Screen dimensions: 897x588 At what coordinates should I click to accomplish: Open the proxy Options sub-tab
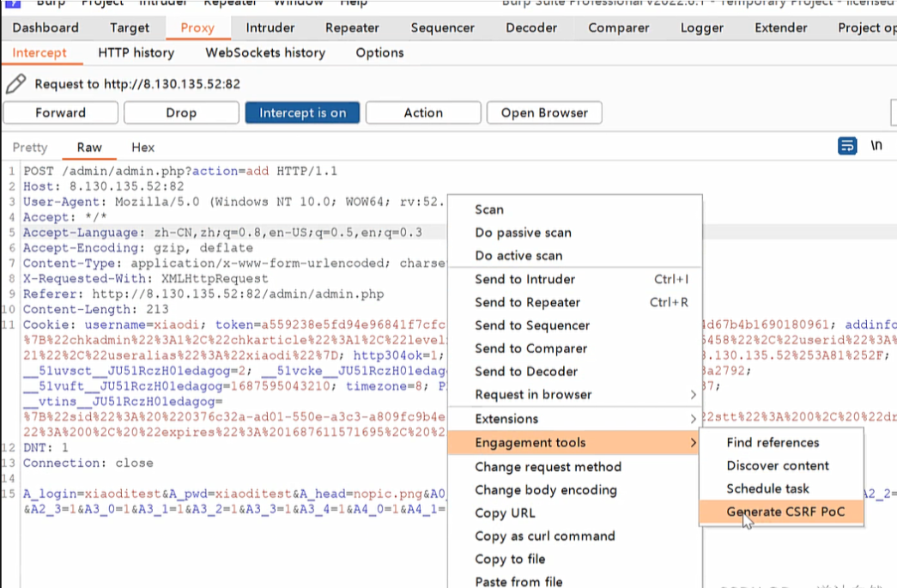(380, 52)
